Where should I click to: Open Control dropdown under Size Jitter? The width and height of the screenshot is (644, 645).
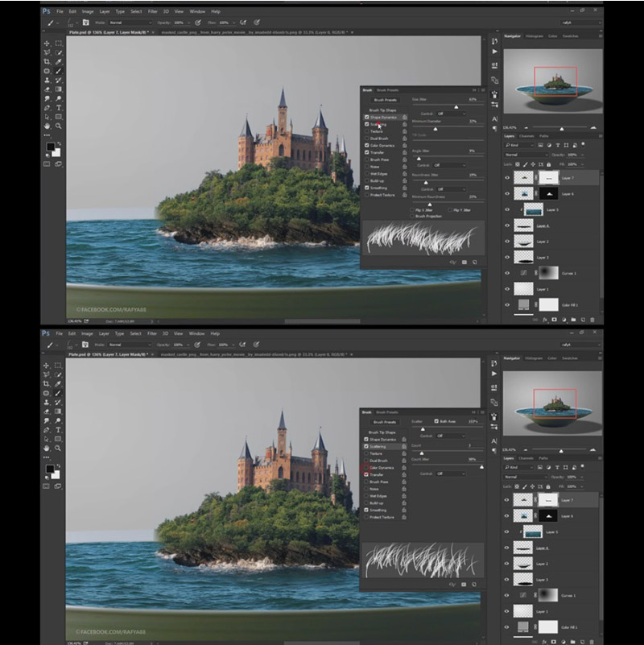(x=451, y=114)
